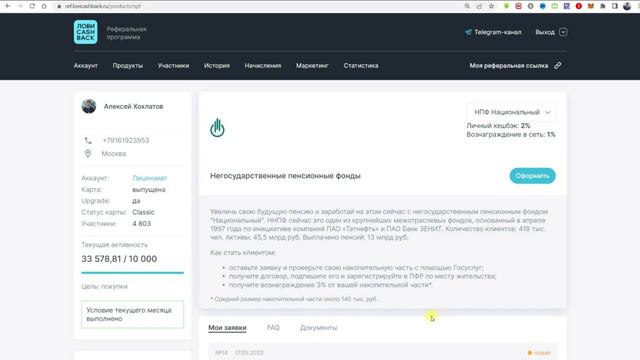Click the browser address bar URL

point(102,6)
